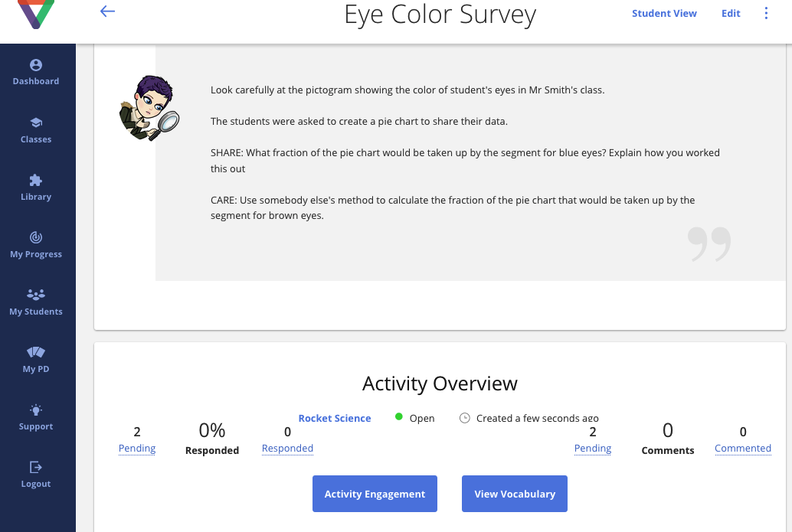Image resolution: width=792 pixels, height=532 pixels.
Task: Open the Rocket Science class link
Action: pos(335,418)
